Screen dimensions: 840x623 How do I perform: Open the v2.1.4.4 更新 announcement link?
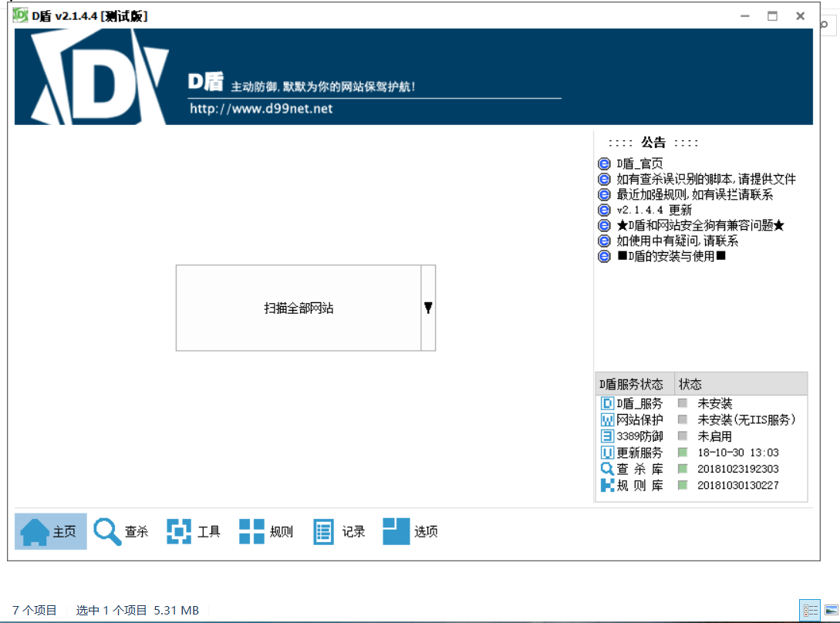point(654,210)
